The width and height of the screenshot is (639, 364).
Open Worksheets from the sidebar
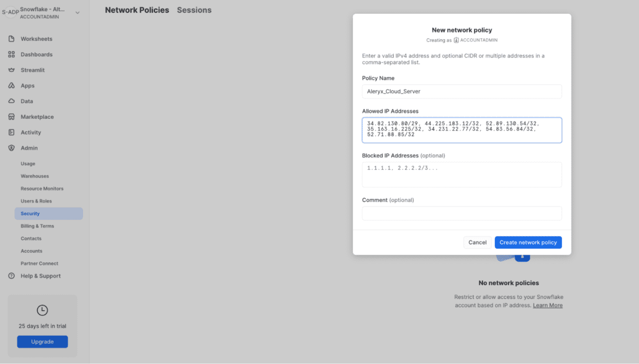(37, 38)
